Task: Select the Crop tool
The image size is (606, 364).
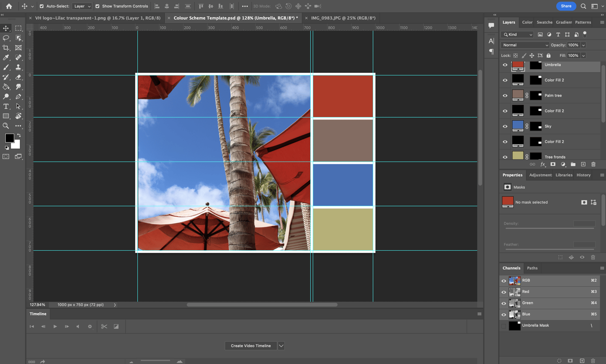Action: 6,48
